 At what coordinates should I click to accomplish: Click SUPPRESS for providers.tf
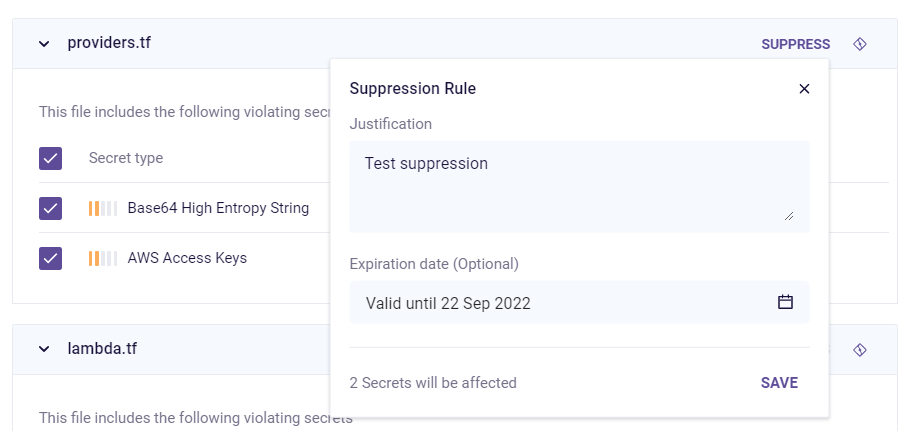point(795,44)
